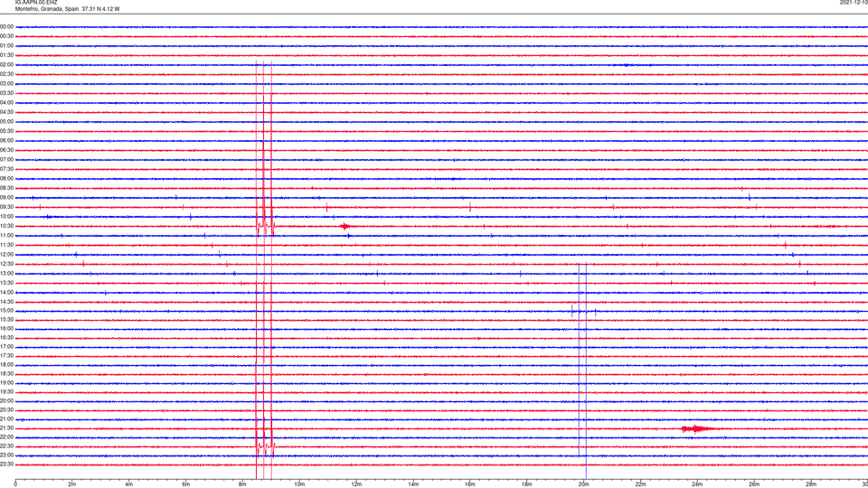Viewport: 868px width, 488px height.
Task: Click the 16m tick on the time axis
Action: (470, 484)
